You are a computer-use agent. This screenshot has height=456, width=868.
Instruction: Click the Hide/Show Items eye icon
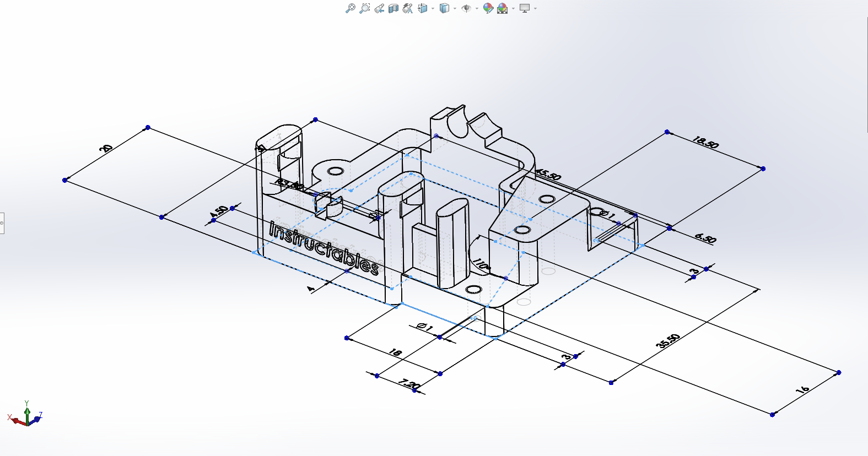466,8
